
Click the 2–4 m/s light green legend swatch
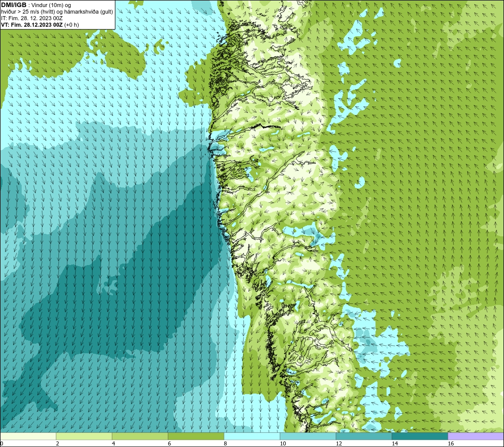tap(84, 436)
